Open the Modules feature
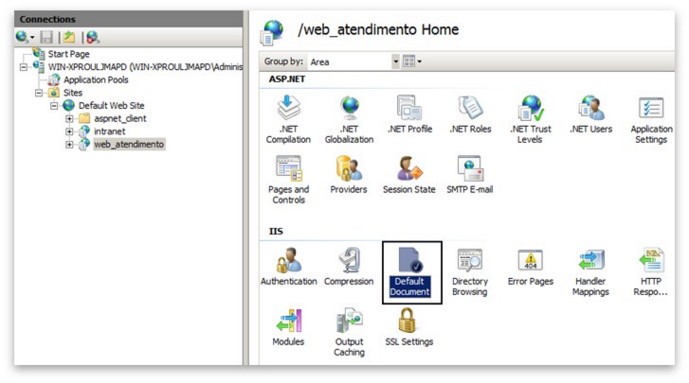 tap(288, 327)
